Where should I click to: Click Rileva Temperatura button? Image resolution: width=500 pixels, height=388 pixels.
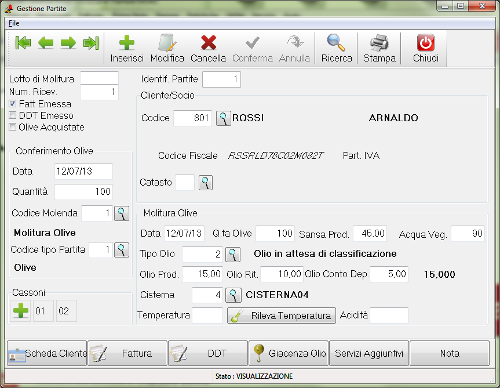click(x=281, y=315)
